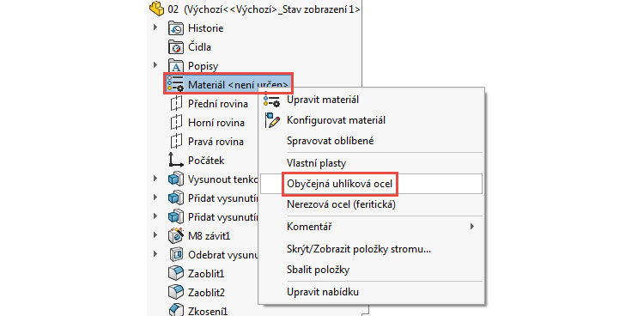Click the Zaoblit1 fillet icon
Viewport: 644px width, 316px height.
[x=176, y=273]
